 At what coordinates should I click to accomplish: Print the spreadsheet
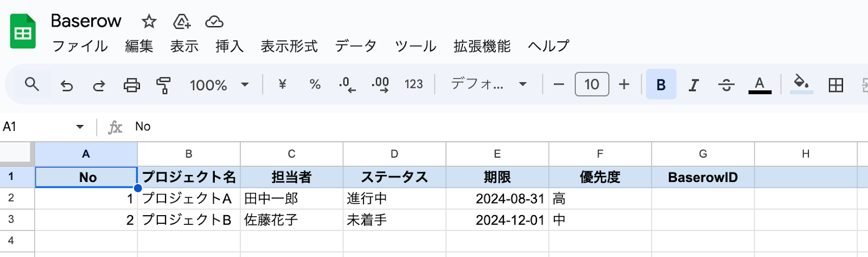(131, 85)
